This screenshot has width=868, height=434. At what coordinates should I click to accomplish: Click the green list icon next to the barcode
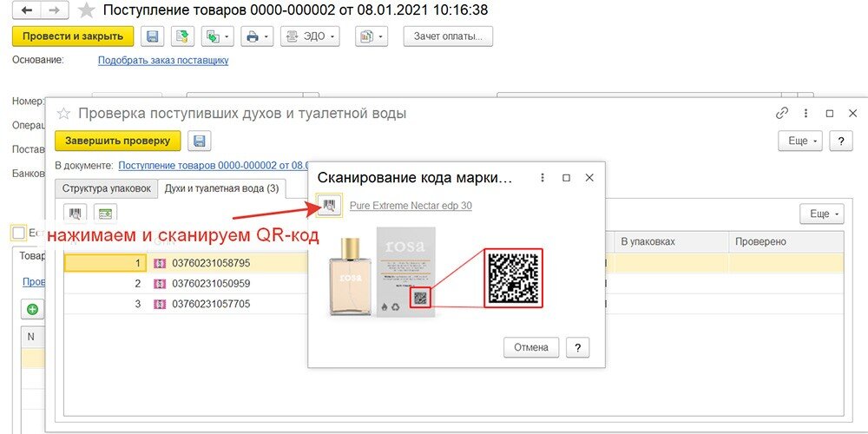tap(105, 214)
